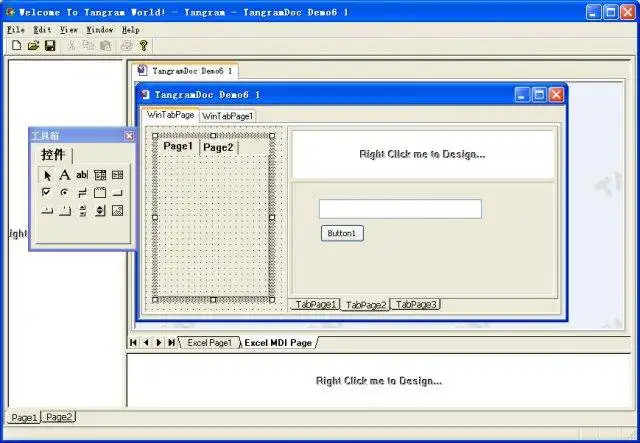Viewport: 640px width, 443px height.
Task: Close the floating toolbox panel
Action: click(129, 136)
